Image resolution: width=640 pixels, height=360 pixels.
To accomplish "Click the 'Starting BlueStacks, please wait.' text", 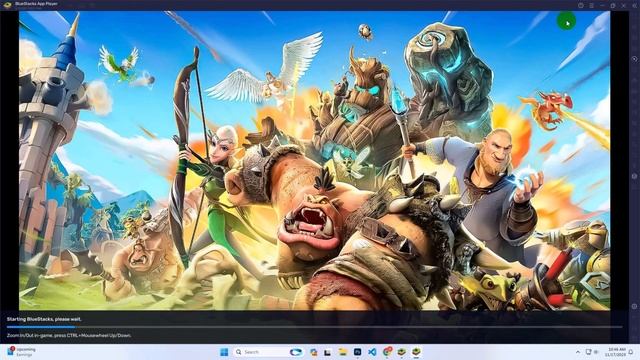I will point(44,319).
